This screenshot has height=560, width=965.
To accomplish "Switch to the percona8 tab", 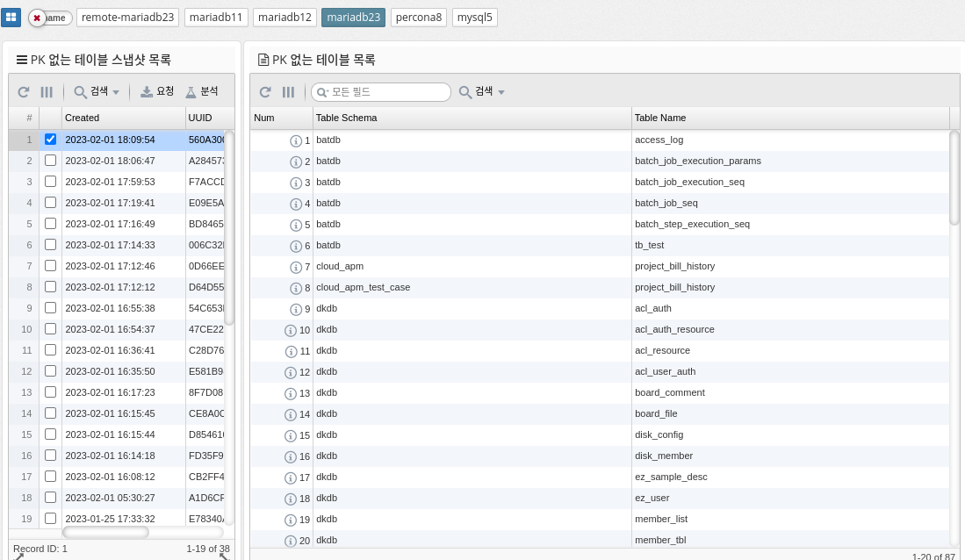I will click(x=419, y=18).
